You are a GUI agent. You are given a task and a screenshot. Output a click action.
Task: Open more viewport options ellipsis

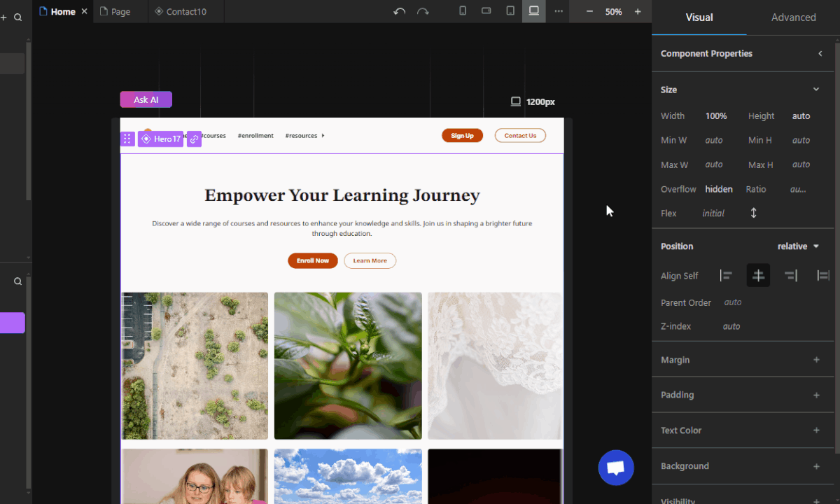coord(559,11)
